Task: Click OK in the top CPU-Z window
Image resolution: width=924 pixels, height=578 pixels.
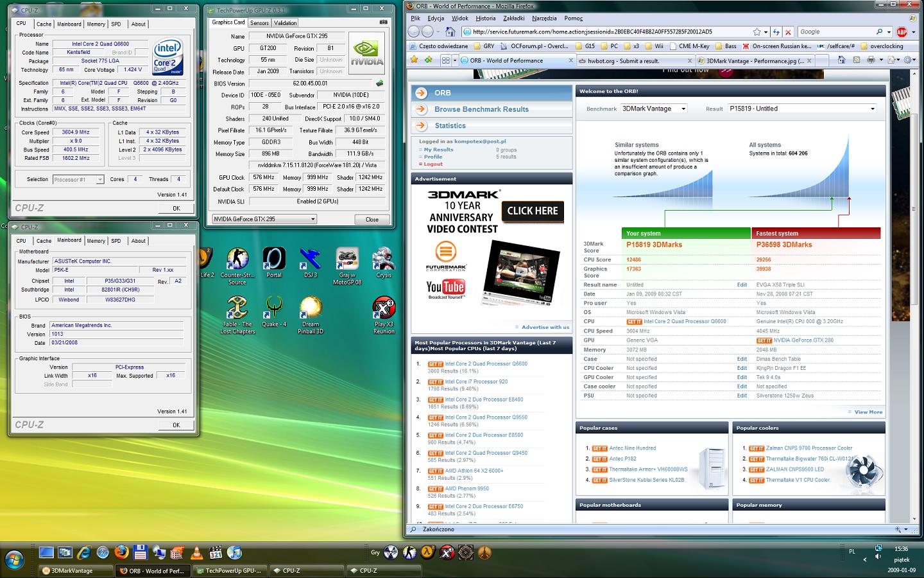Action: tap(176, 208)
